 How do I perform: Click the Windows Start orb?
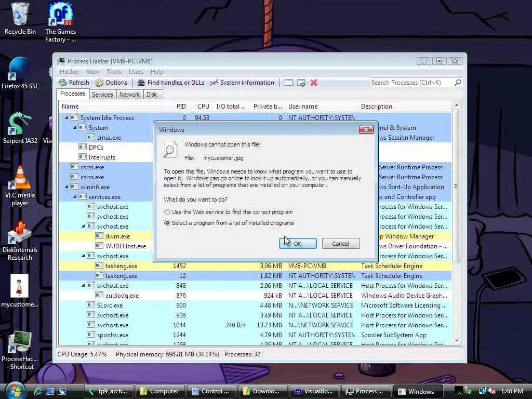coord(15,391)
